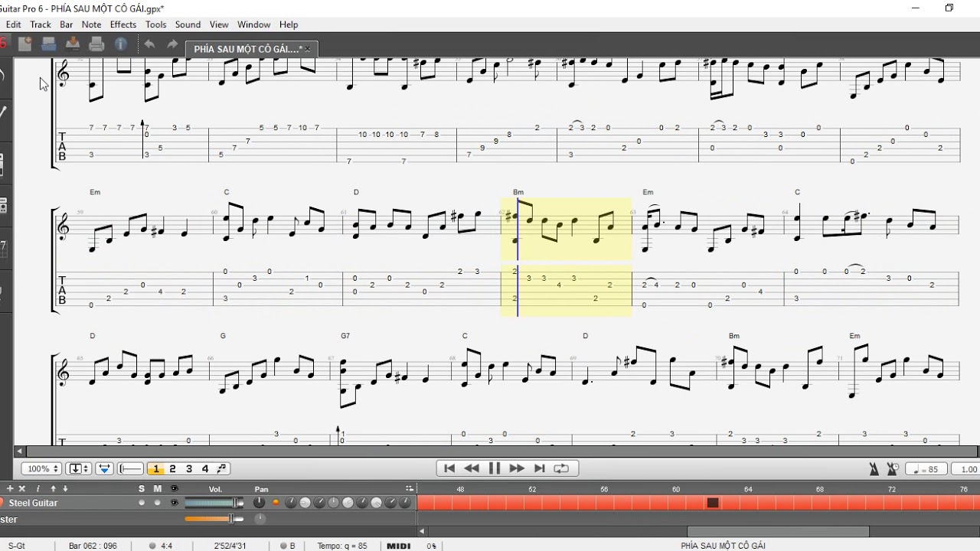The height and width of the screenshot is (551, 980).
Task: Open the Track menu
Action: pyautogui.click(x=41, y=24)
